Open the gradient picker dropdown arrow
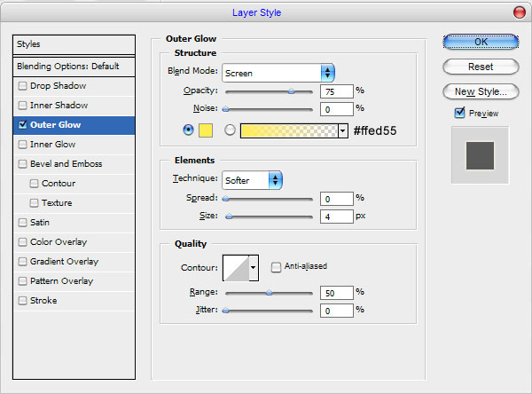 (x=342, y=130)
